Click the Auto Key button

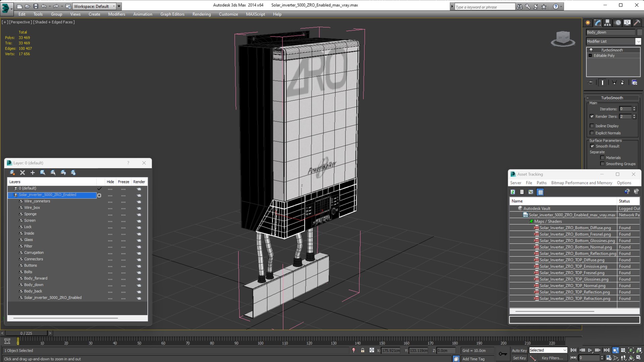pyautogui.click(x=519, y=350)
